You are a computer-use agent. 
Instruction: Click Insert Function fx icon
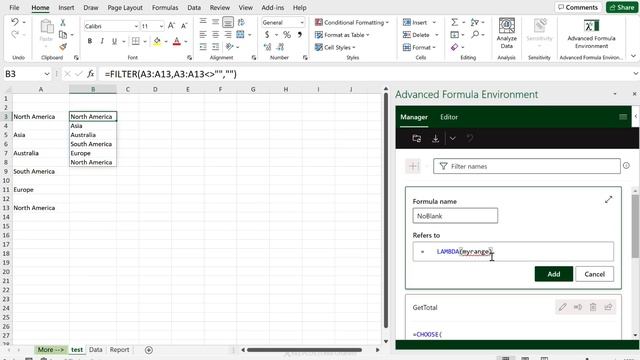tap(91, 74)
